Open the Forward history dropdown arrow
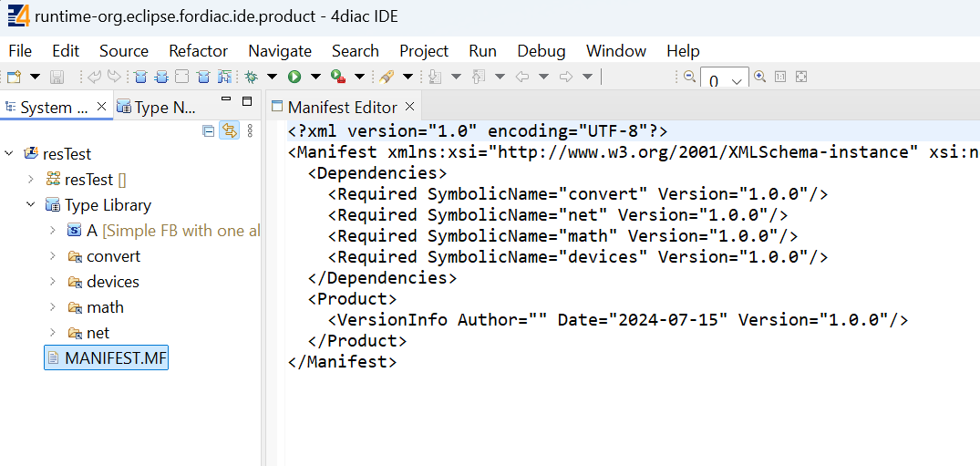This screenshot has height=466, width=980. (587, 77)
